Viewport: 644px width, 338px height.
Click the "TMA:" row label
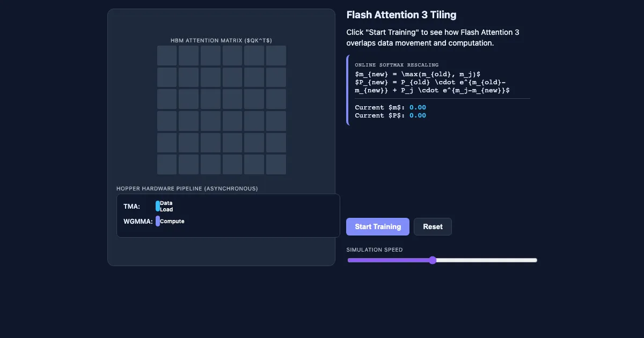click(x=131, y=206)
